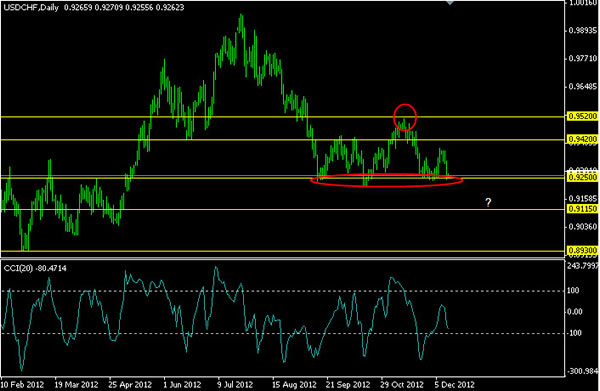Click the 0.96485 price scale value
Viewport: 600px width, 391px height.
[x=582, y=86]
